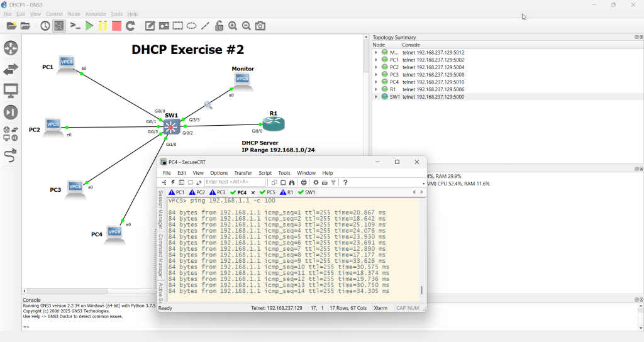The height and width of the screenshot is (342, 644).
Task: Open the vertical Session Manager panel tab
Action: click(x=161, y=209)
